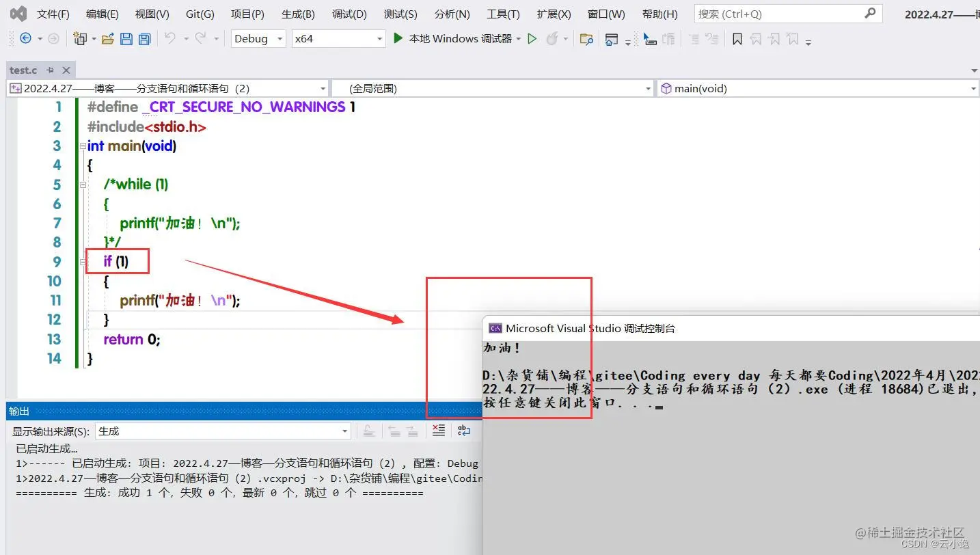Click the Open File folder icon
This screenshot has height=555, width=980.
tap(107, 39)
